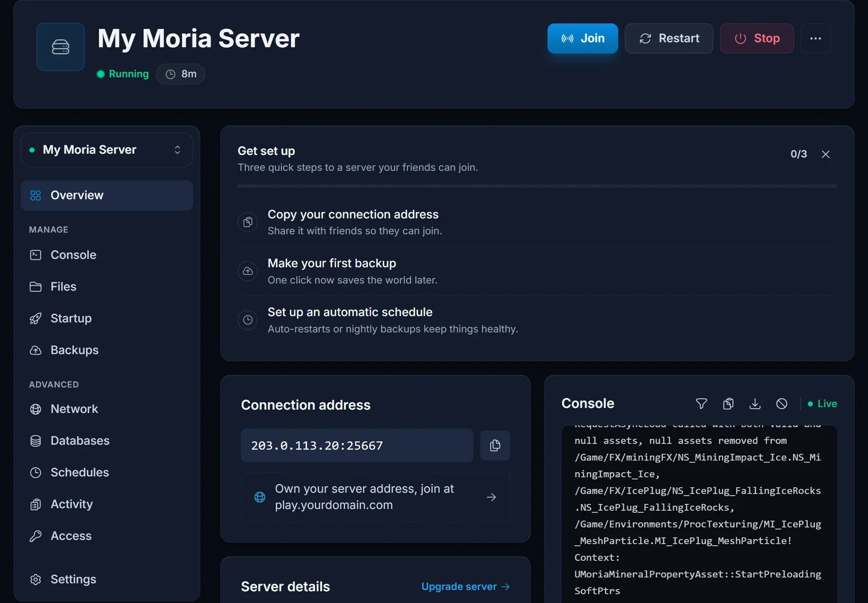Open the custom domain link play.yourdomain.com

pyautogui.click(x=375, y=497)
